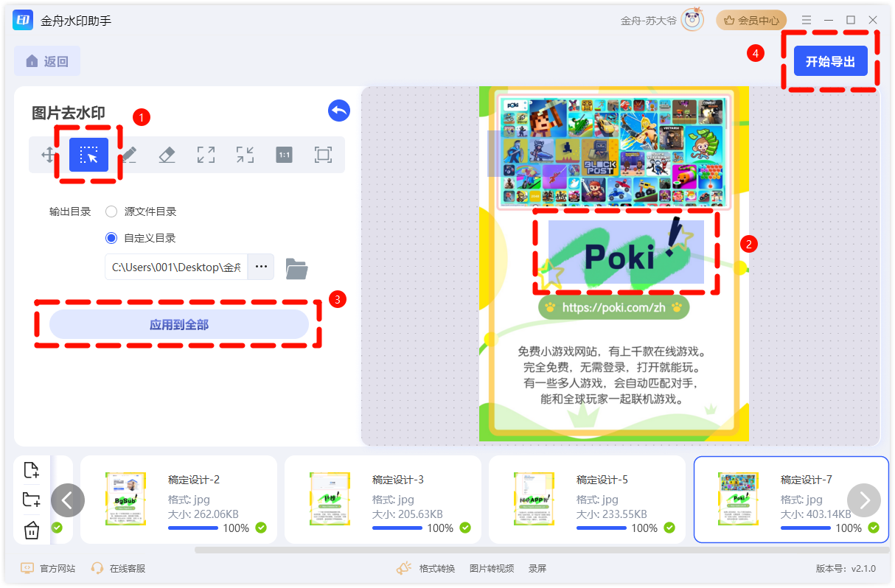This screenshot has height=588, width=895.
Task: Click the trash delete list icon
Action: click(x=31, y=530)
